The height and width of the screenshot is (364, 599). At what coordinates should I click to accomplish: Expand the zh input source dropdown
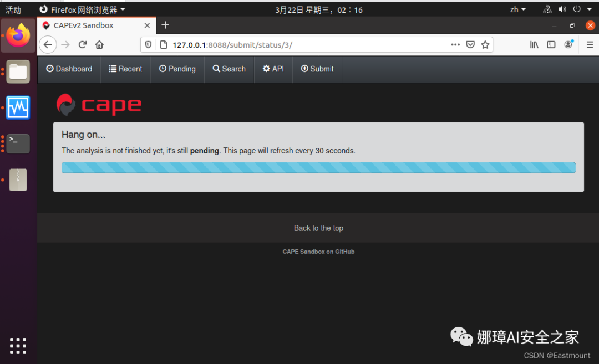point(518,9)
